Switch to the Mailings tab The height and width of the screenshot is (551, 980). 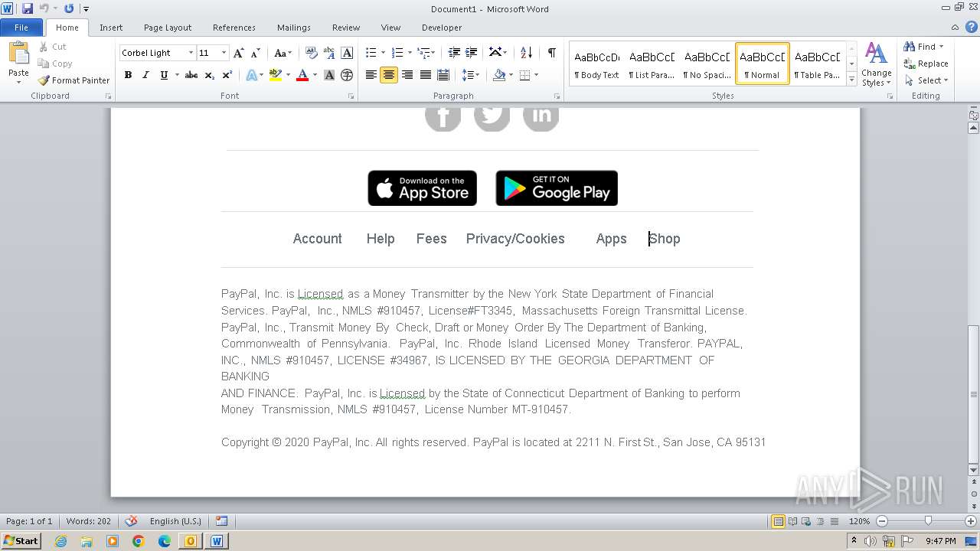point(294,28)
